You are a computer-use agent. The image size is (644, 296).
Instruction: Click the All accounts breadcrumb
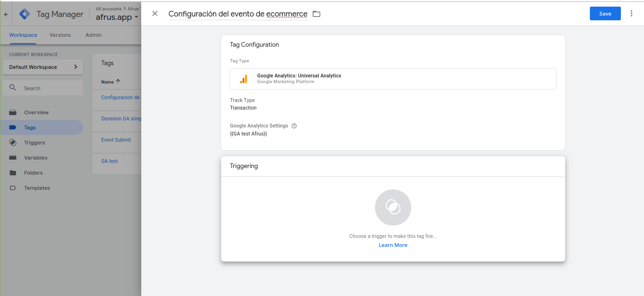pos(110,8)
